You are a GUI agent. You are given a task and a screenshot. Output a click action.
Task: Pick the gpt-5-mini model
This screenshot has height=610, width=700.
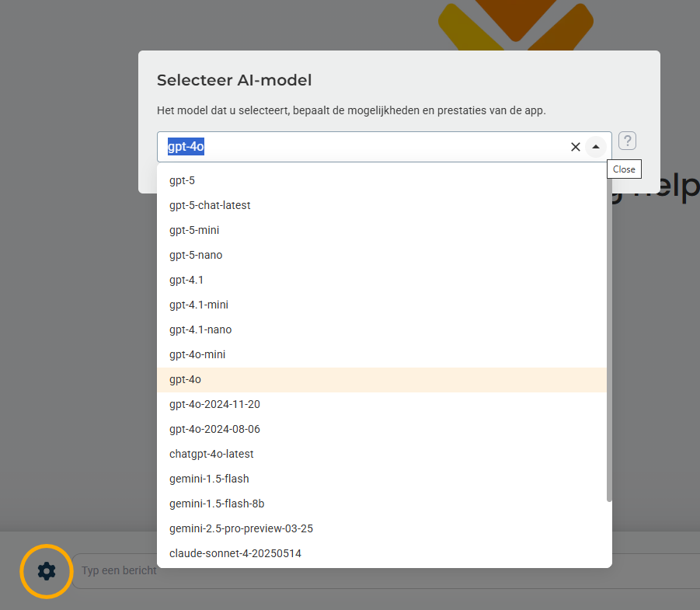[381, 231]
